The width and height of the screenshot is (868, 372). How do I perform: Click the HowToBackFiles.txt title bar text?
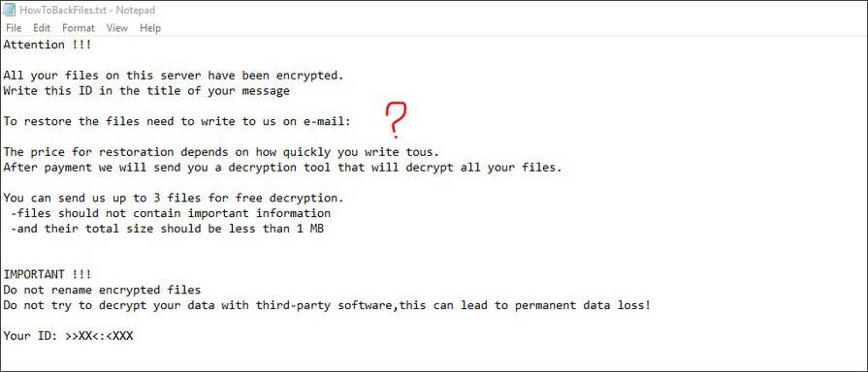point(87,10)
